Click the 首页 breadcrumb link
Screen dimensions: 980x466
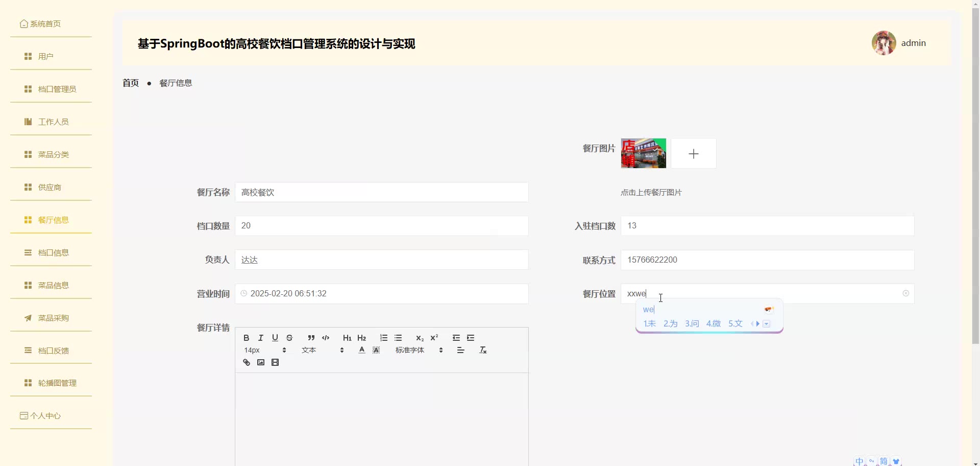coord(131,83)
